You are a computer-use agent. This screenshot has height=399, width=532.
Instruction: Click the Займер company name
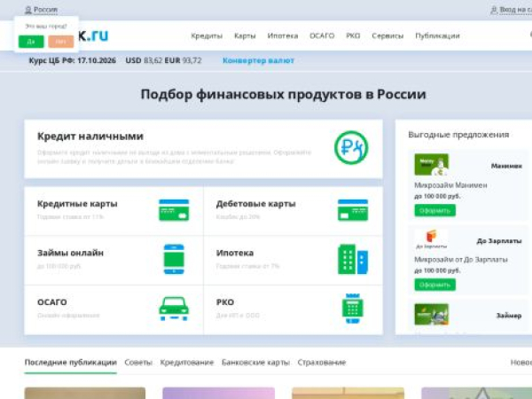click(509, 316)
